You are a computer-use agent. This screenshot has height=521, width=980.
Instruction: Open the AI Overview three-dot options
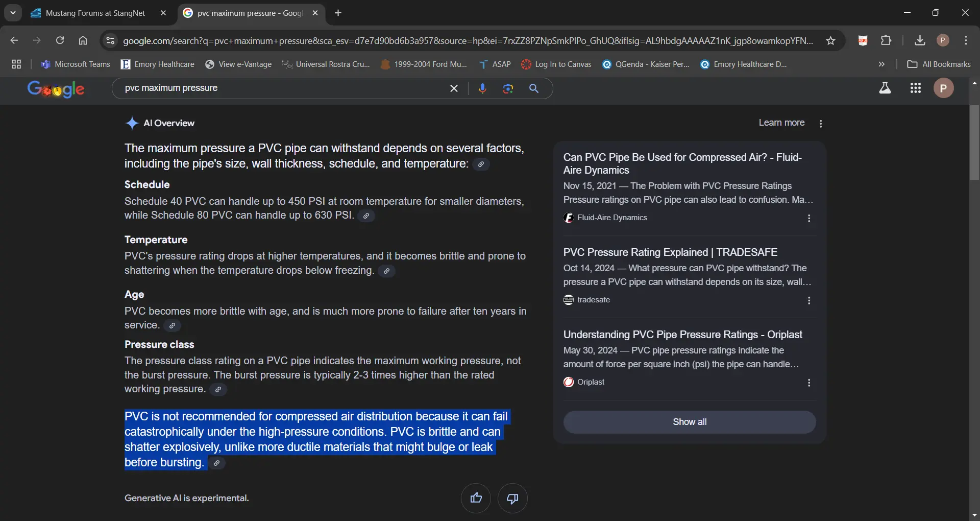coord(821,124)
